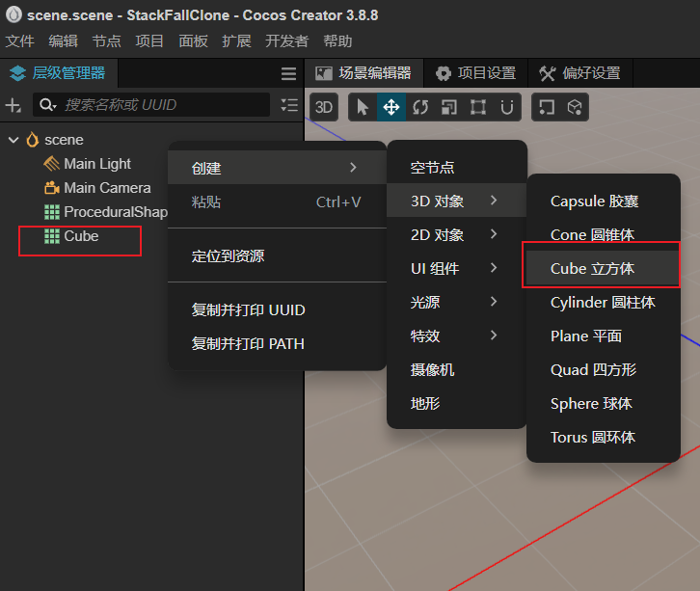Create a 摄像机 camera node

click(x=456, y=369)
